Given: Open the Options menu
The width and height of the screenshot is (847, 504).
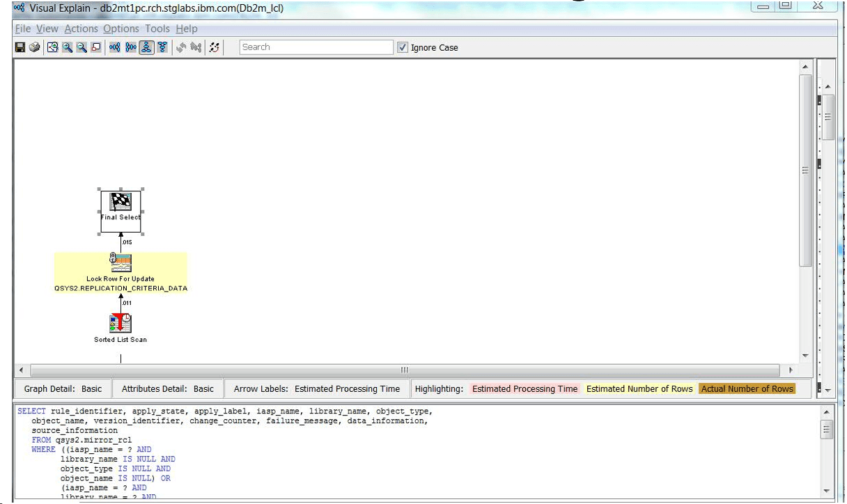Looking at the screenshot, I should [x=121, y=29].
